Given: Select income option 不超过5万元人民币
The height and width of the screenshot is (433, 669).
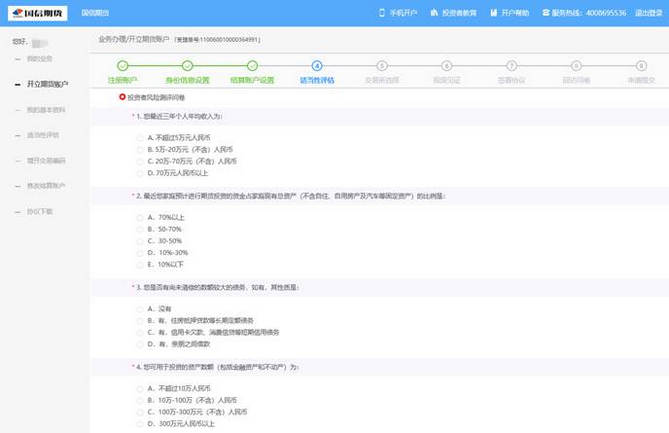Looking at the screenshot, I should [x=139, y=137].
